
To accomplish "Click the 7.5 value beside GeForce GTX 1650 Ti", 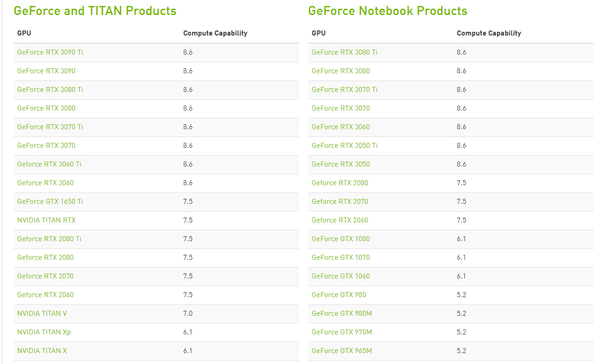I will 188,202.
